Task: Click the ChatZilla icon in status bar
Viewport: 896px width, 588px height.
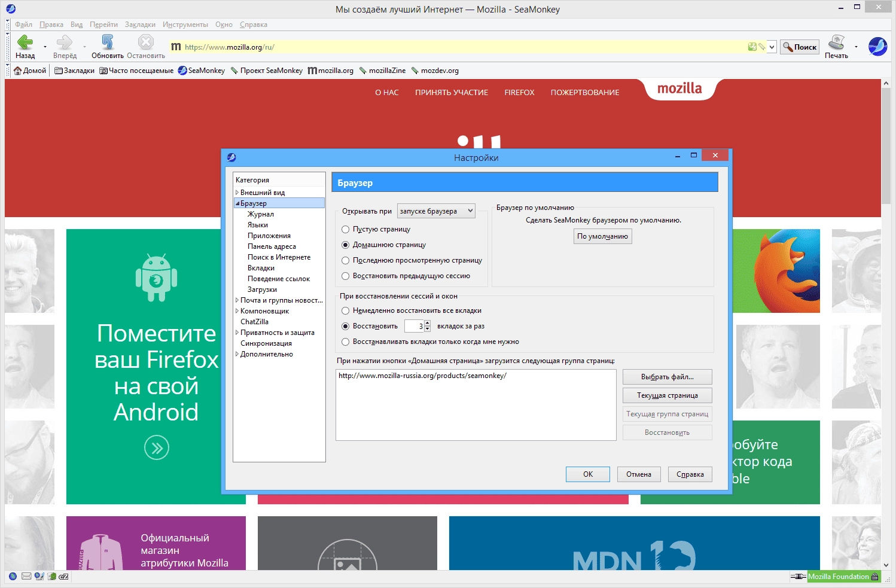Action: click(64, 577)
